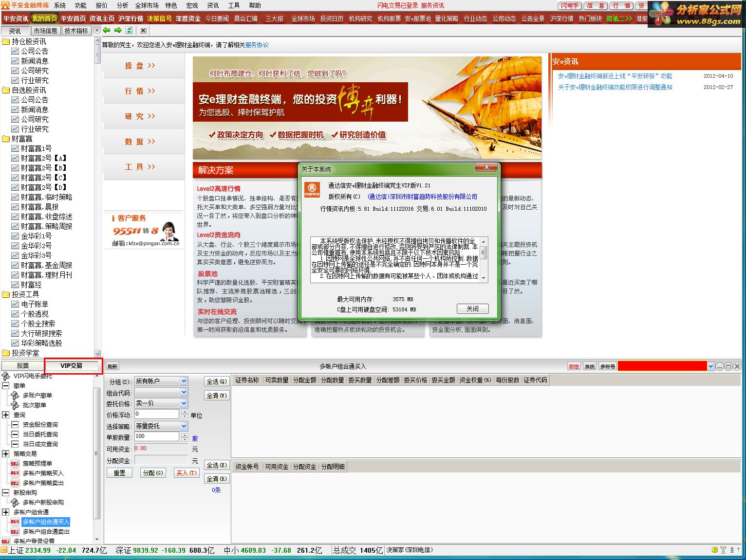Open the 投资学堂 folder
The height and width of the screenshot is (560, 746).
pyautogui.click(x=20, y=353)
